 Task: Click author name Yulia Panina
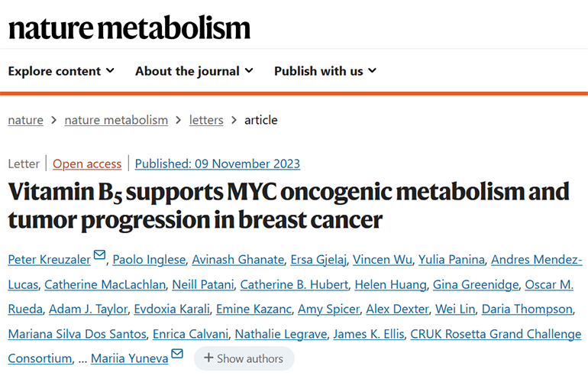[x=451, y=260]
